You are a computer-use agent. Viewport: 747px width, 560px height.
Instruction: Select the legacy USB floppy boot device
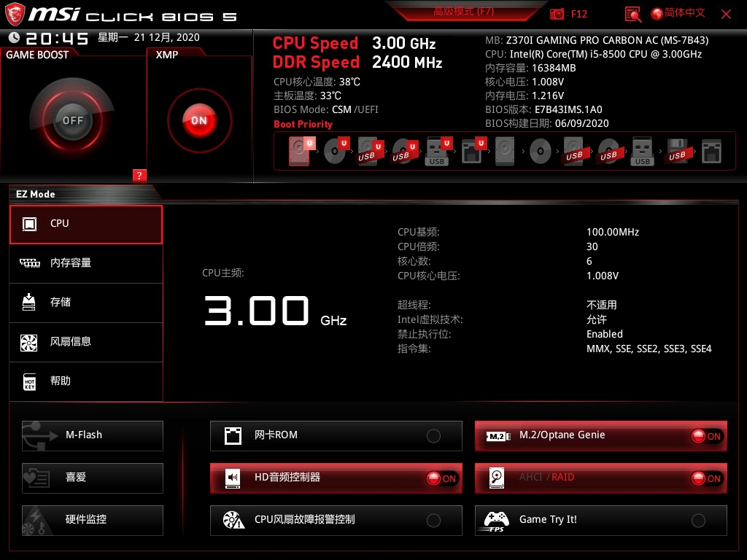(677, 152)
